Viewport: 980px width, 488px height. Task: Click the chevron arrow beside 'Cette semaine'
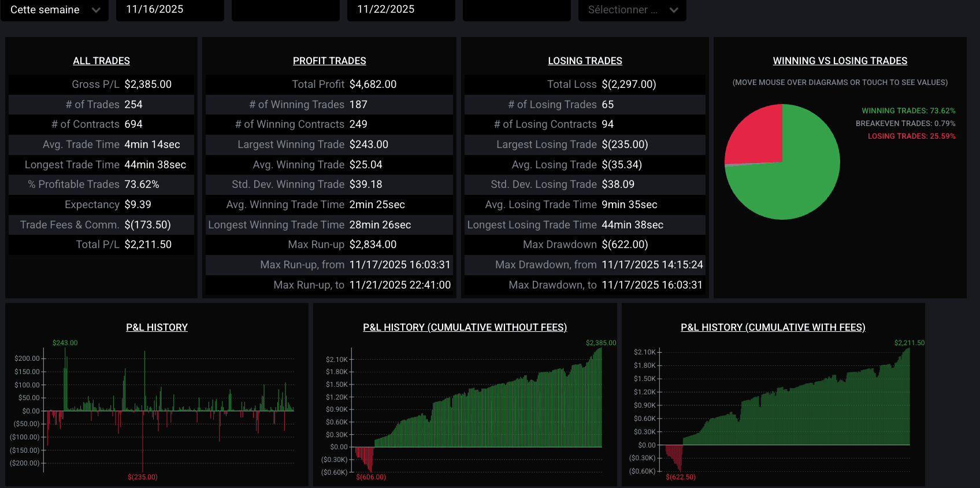point(96,10)
